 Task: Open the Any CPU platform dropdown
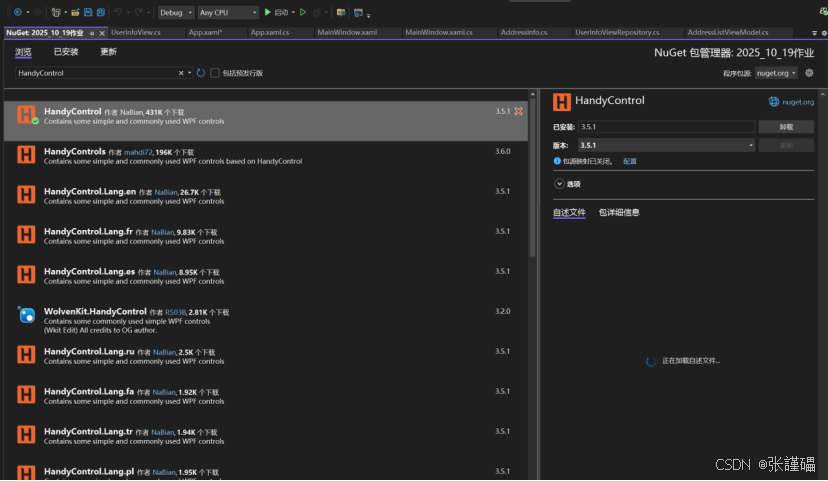(x=228, y=12)
